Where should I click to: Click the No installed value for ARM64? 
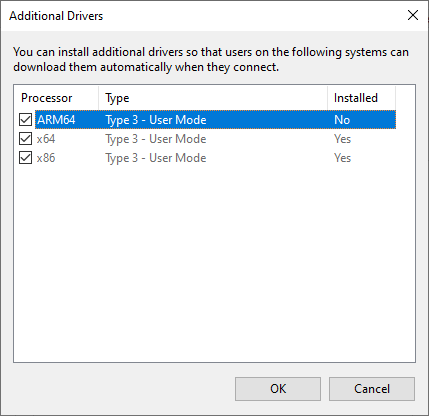tap(342, 120)
